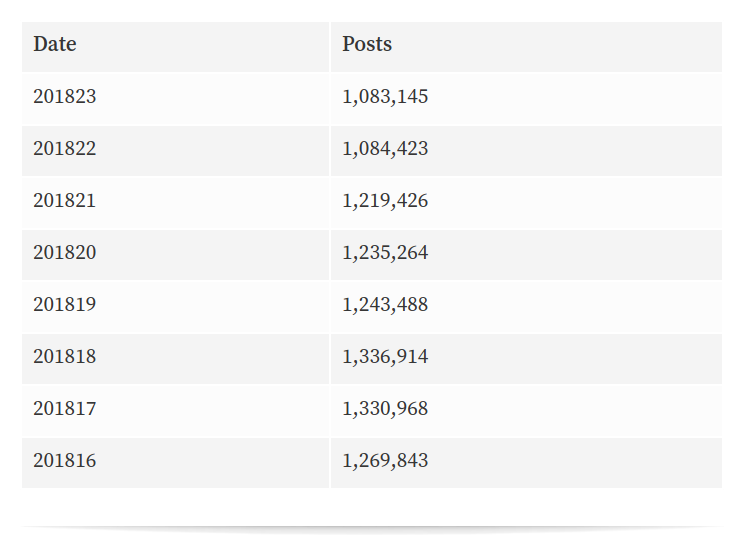The width and height of the screenshot is (740, 542).
Task: Select the date cell 201816
Action: 65,460
